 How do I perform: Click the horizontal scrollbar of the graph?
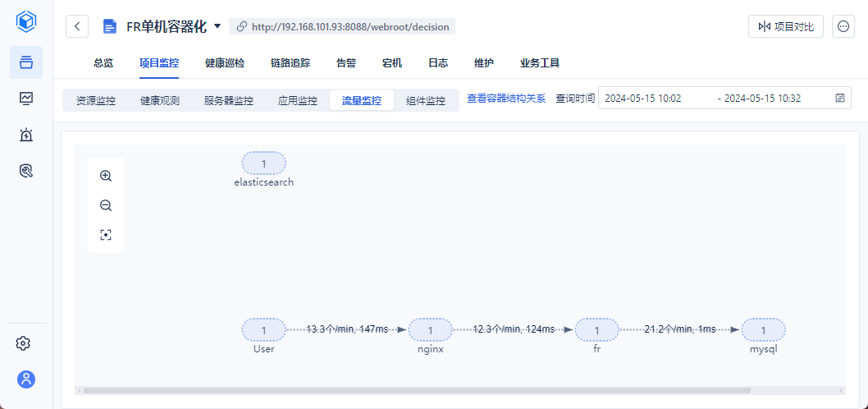click(x=416, y=391)
